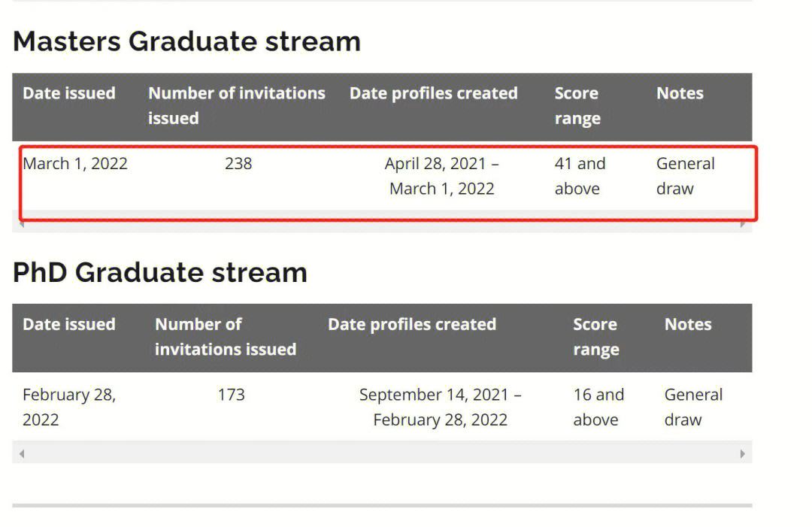Click the right scroll arrow under the PhD table

(x=743, y=453)
